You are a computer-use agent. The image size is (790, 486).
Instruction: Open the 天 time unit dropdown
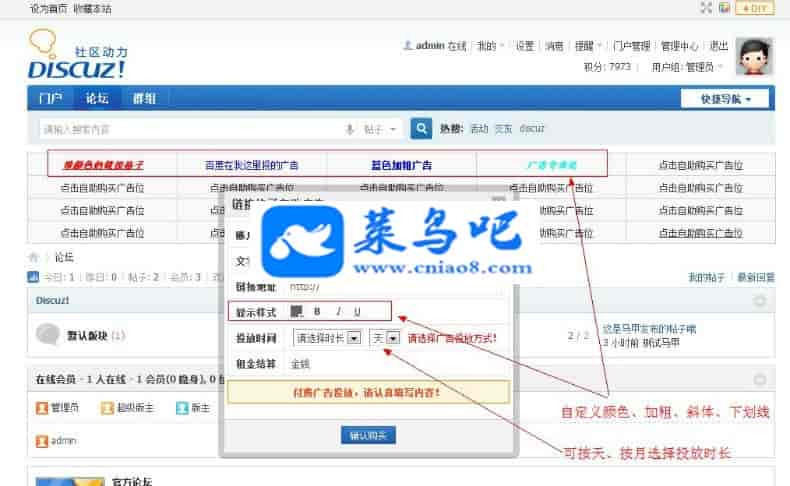(x=385, y=338)
